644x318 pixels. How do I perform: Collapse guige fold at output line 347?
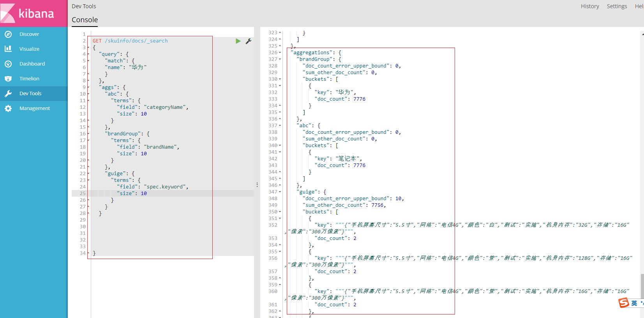(280, 192)
